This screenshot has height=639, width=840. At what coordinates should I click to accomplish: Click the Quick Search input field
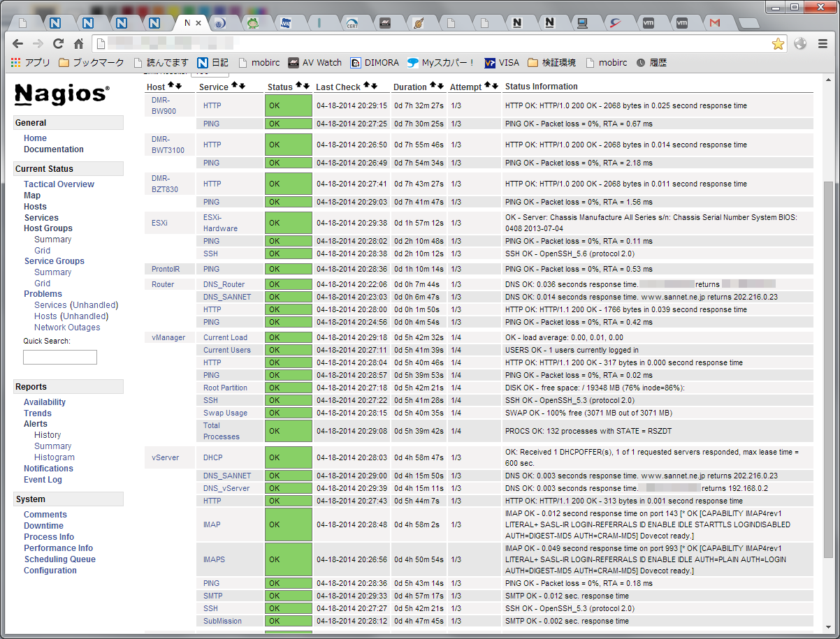point(60,358)
